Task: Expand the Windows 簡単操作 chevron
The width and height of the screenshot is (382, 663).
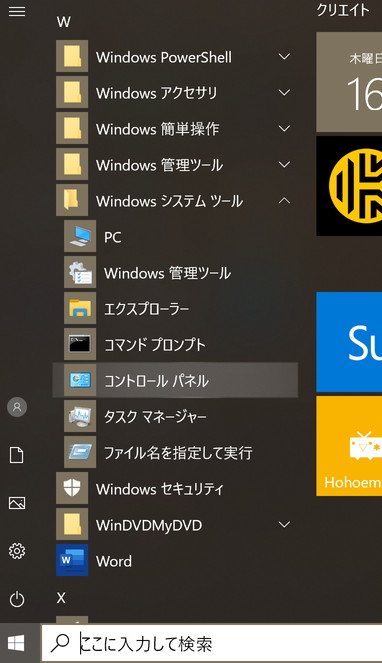Action: [284, 128]
